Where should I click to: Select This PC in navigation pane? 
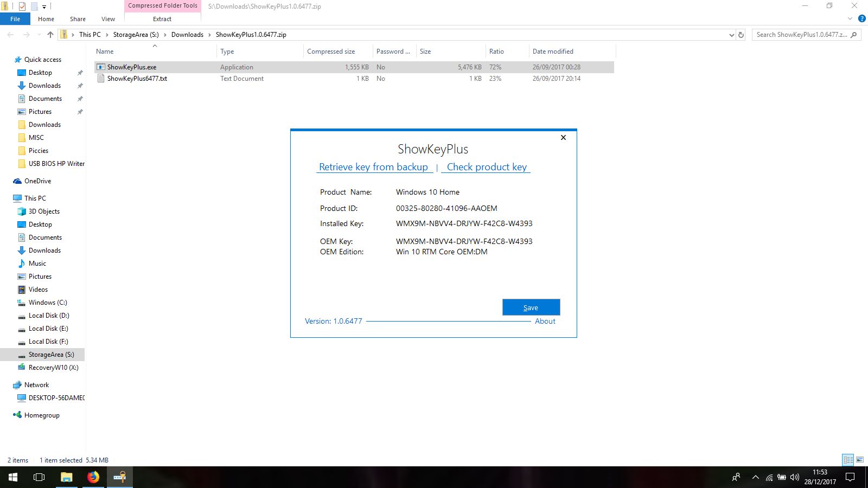point(35,198)
